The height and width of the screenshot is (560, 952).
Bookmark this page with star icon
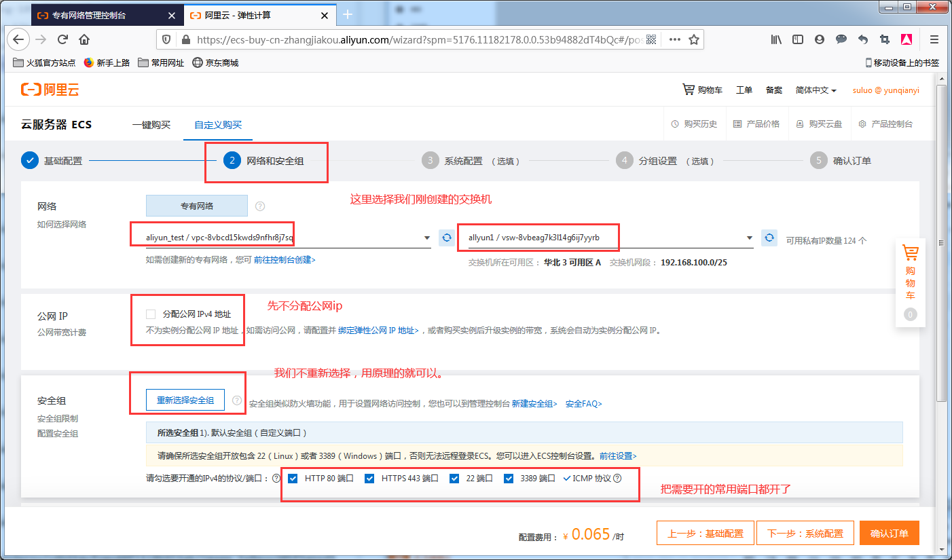coord(693,39)
